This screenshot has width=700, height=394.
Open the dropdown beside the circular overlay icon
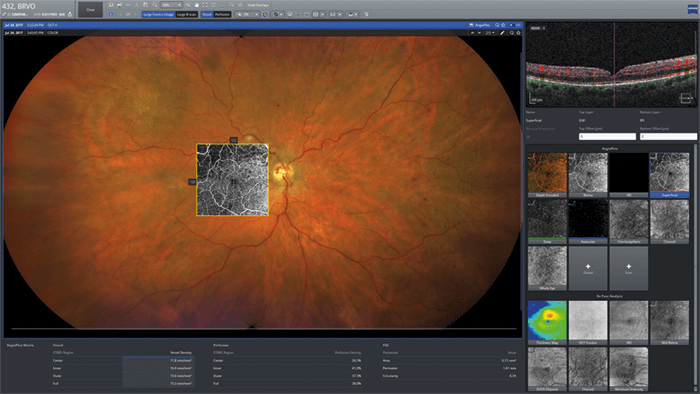(x=282, y=14)
